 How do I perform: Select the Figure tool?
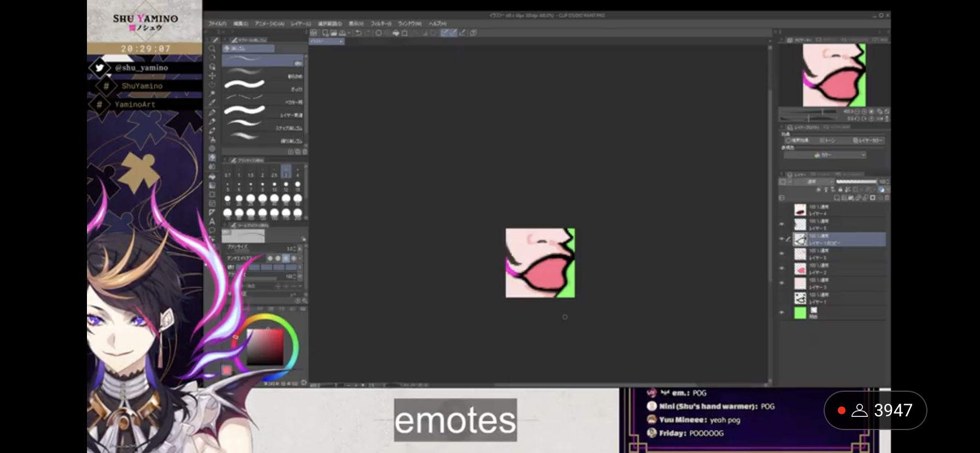pyautogui.click(x=212, y=194)
